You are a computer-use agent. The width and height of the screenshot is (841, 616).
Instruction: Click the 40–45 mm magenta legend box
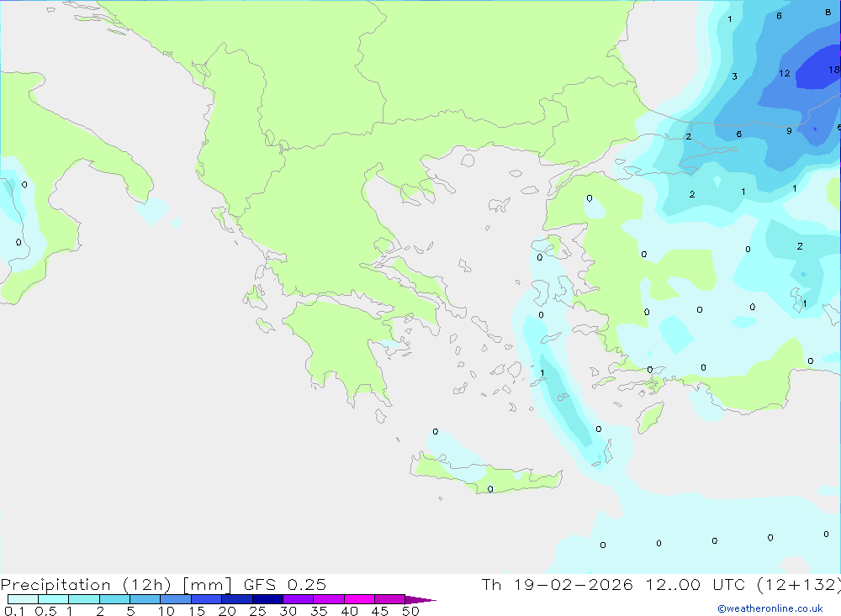tap(359, 599)
